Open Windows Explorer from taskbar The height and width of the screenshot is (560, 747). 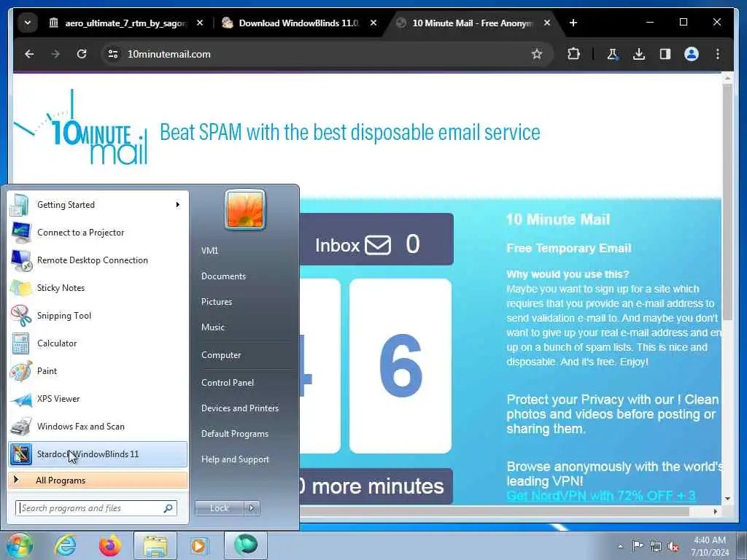pos(155,545)
